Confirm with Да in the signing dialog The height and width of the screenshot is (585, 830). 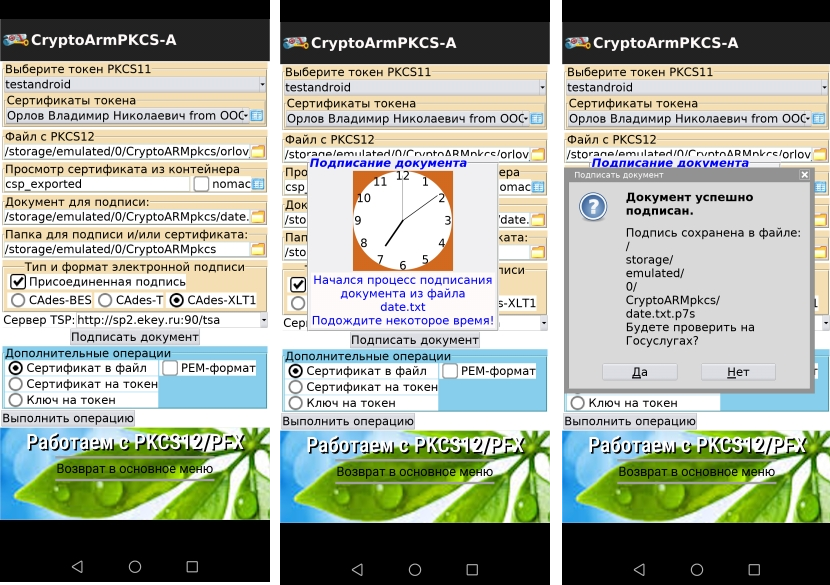[639, 372]
